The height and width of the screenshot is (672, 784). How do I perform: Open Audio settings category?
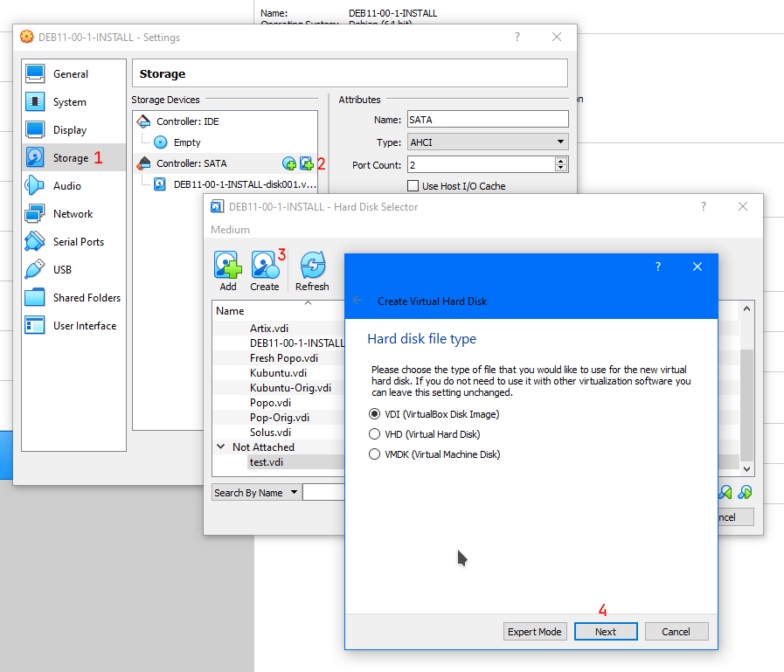[73, 186]
